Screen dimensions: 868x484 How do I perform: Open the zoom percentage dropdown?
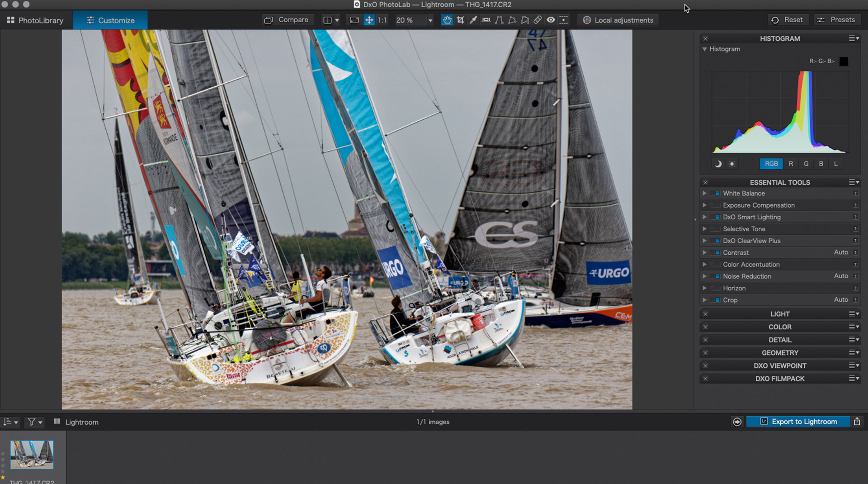tap(430, 20)
